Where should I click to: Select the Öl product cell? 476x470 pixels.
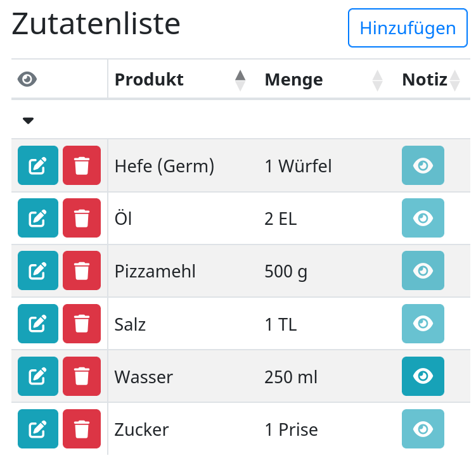(x=183, y=219)
